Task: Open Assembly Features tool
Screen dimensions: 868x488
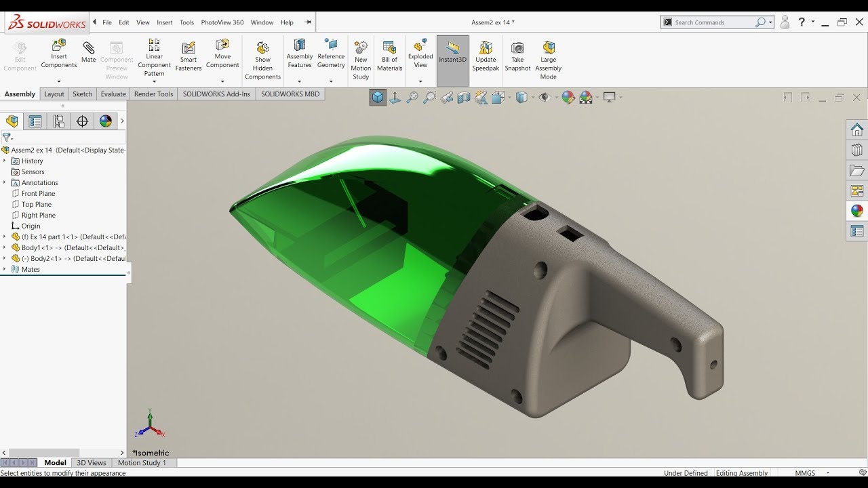Action: coord(299,54)
